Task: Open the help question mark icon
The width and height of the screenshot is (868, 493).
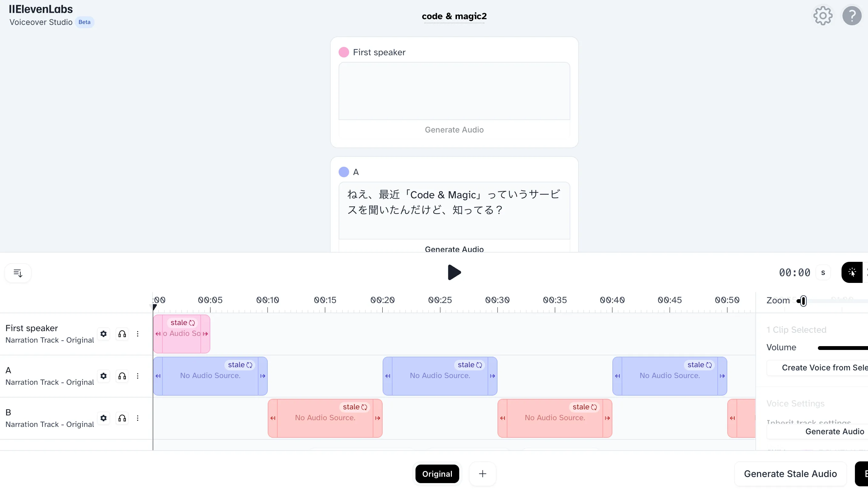Action: (851, 16)
